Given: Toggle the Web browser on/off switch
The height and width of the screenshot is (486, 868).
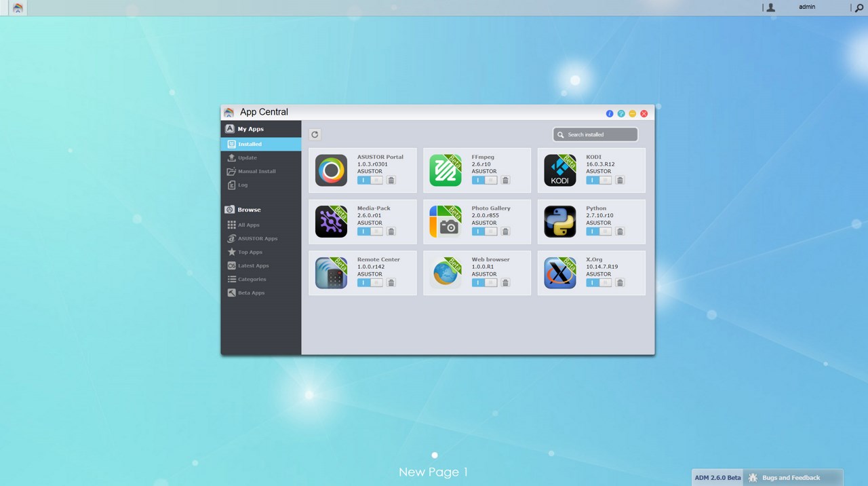Looking at the screenshot, I should coord(484,283).
